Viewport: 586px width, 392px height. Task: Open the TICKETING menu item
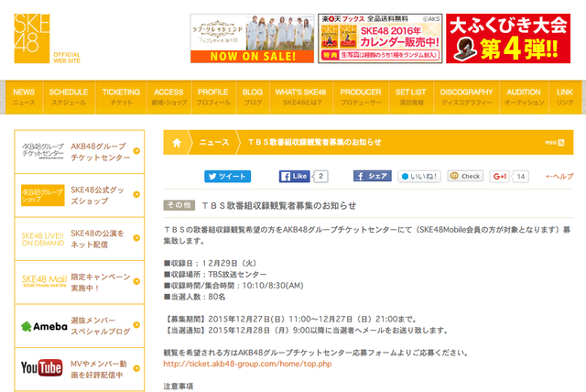[x=121, y=97]
